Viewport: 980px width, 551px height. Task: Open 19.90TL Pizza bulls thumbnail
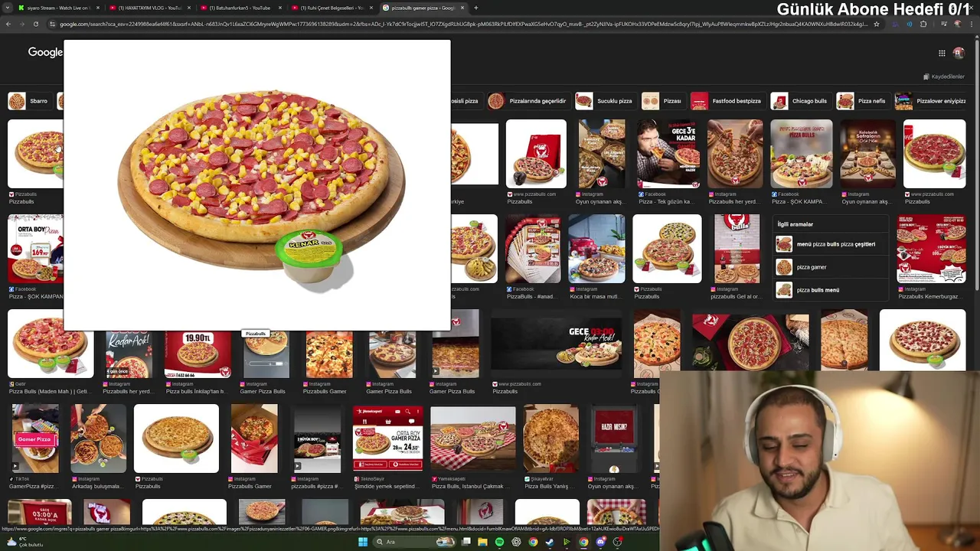(x=198, y=354)
